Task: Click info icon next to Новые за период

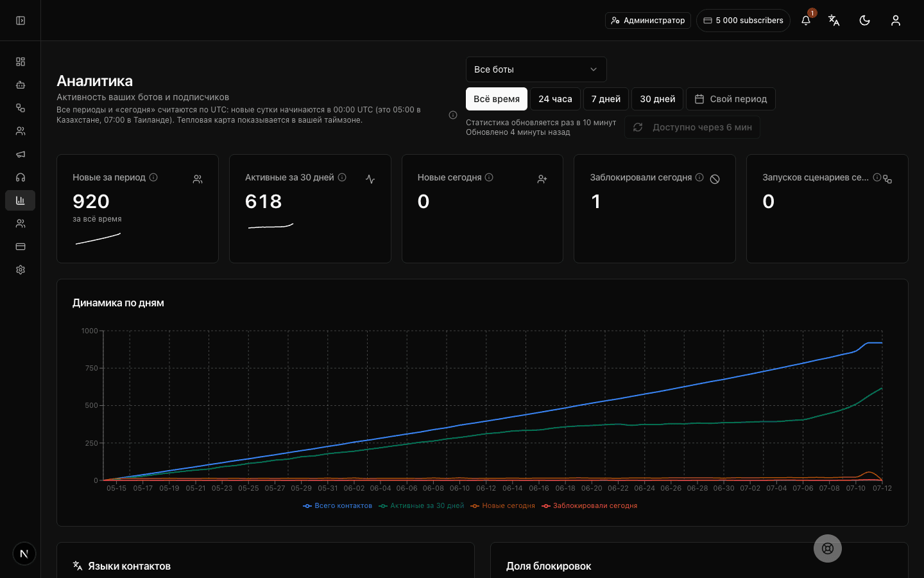Action: [x=153, y=177]
